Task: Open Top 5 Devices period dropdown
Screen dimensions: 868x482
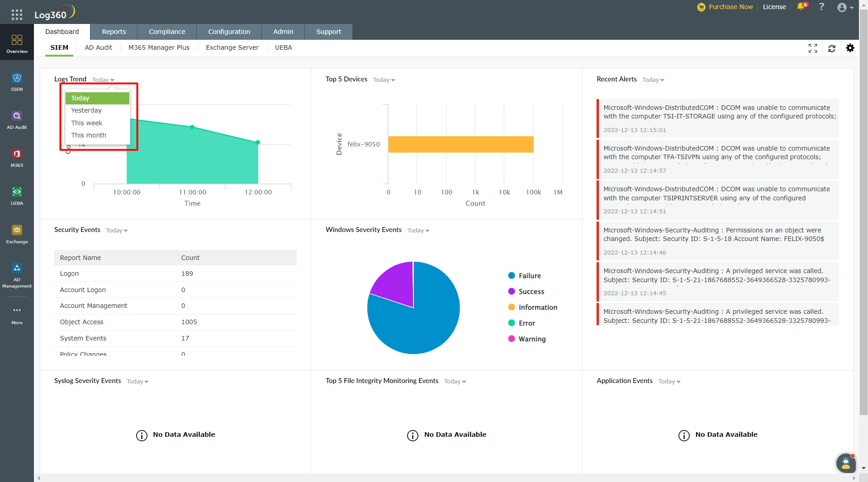Action: (x=384, y=80)
